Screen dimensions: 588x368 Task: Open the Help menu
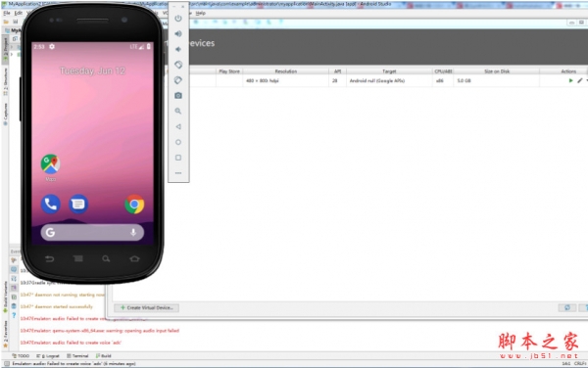pyautogui.click(x=201, y=13)
